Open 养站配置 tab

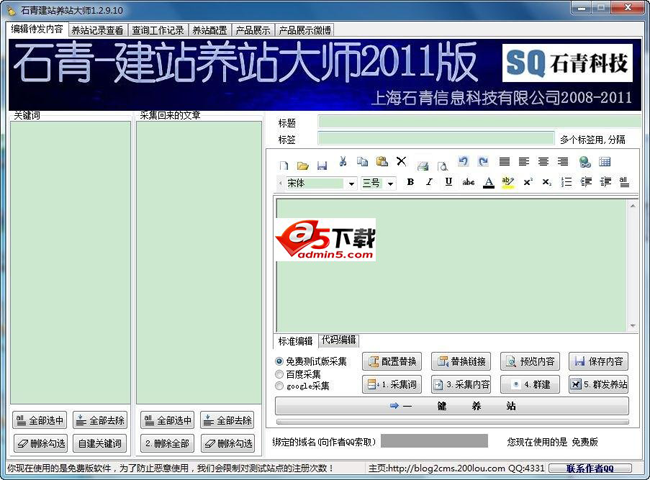(x=210, y=30)
